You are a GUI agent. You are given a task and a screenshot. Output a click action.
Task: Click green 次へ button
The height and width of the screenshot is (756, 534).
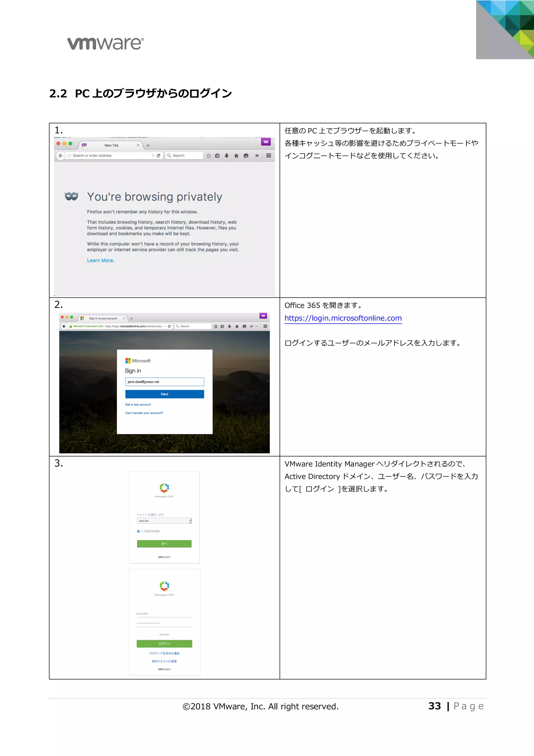(164, 544)
